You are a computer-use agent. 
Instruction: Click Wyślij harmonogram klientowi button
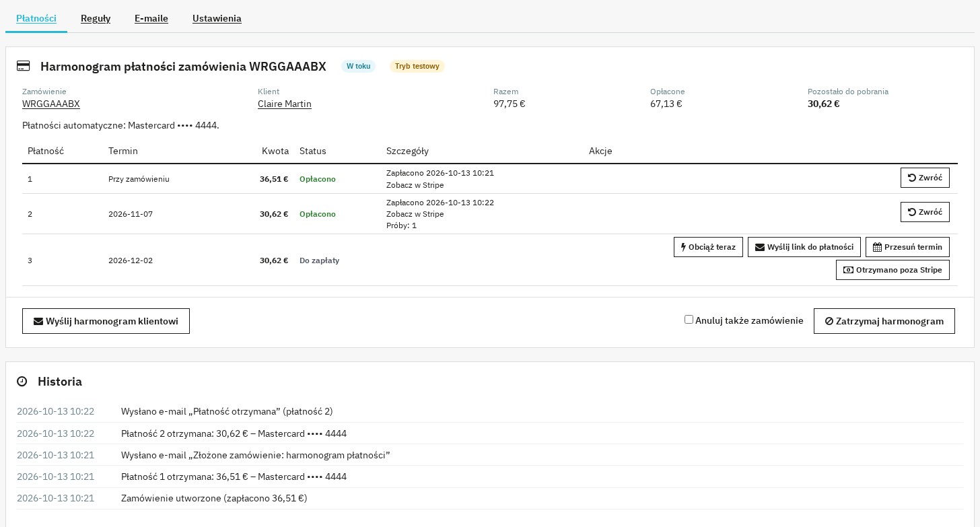[x=106, y=321]
